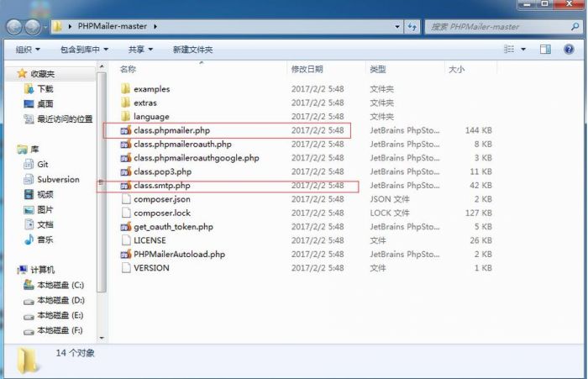Click the refresh button beside address bar
The width and height of the screenshot is (588, 379).
(x=412, y=27)
